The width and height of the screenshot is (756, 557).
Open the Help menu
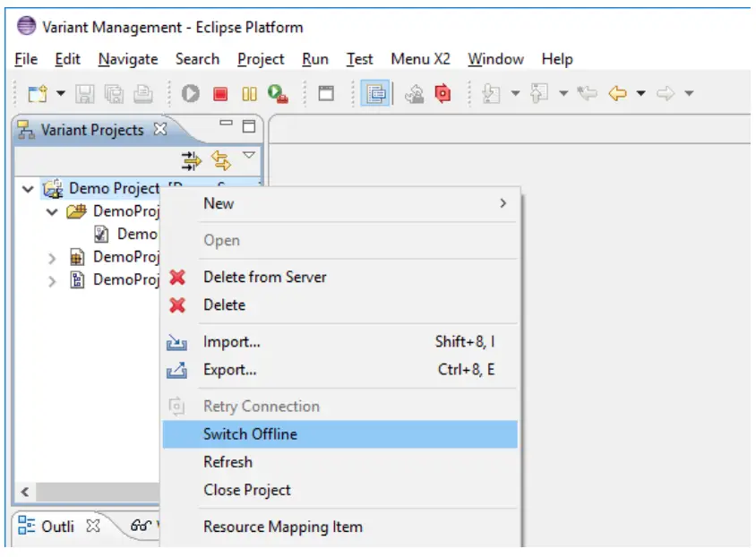(557, 59)
